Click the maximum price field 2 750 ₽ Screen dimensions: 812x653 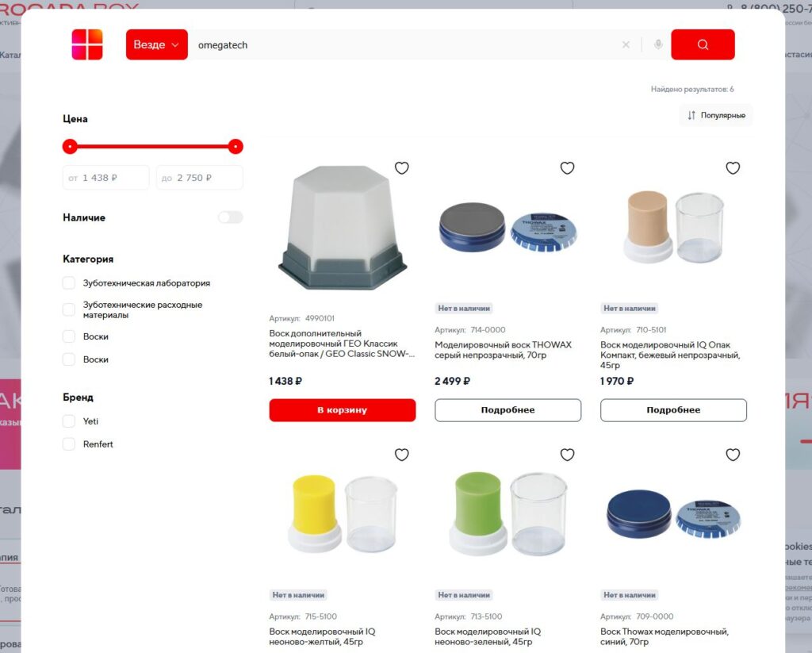[x=199, y=178]
